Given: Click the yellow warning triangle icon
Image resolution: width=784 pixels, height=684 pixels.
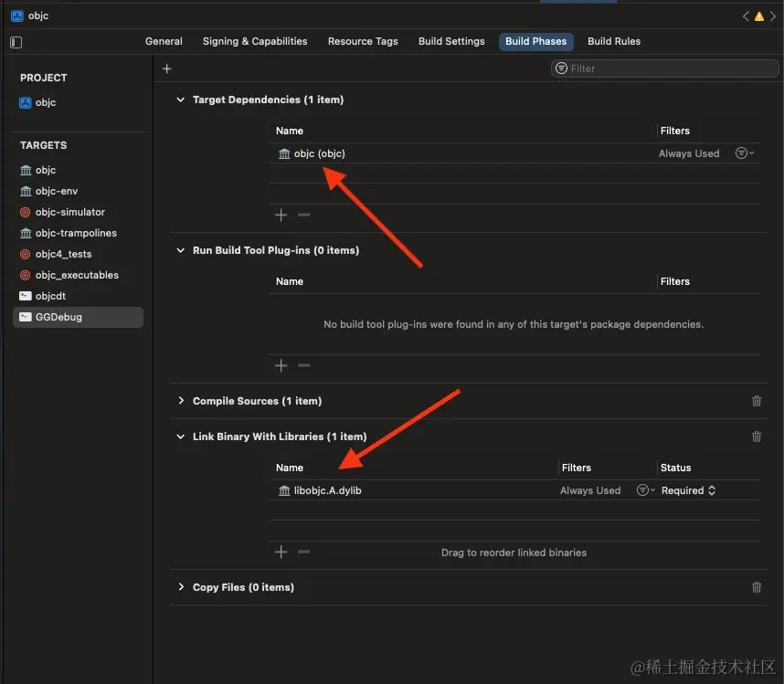Looking at the screenshot, I should pyautogui.click(x=759, y=16).
